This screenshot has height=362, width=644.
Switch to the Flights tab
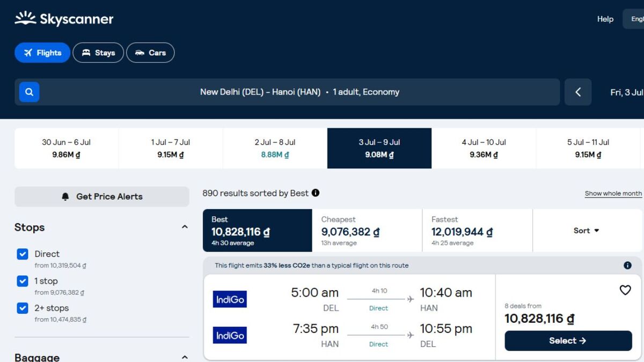[x=42, y=53]
